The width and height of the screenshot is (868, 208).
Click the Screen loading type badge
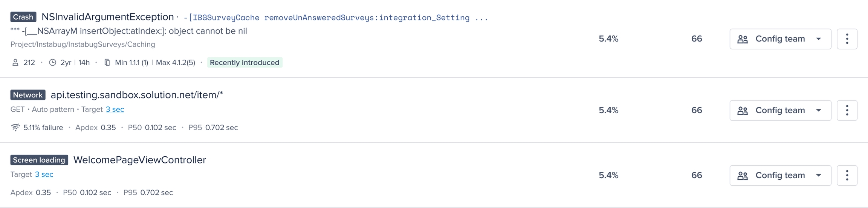pos(39,160)
